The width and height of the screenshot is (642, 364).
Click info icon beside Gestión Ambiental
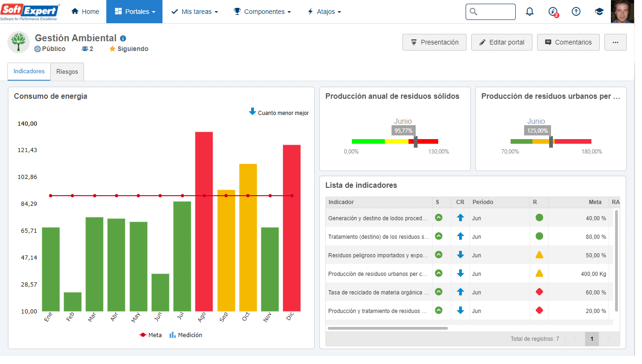(x=123, y=38)
